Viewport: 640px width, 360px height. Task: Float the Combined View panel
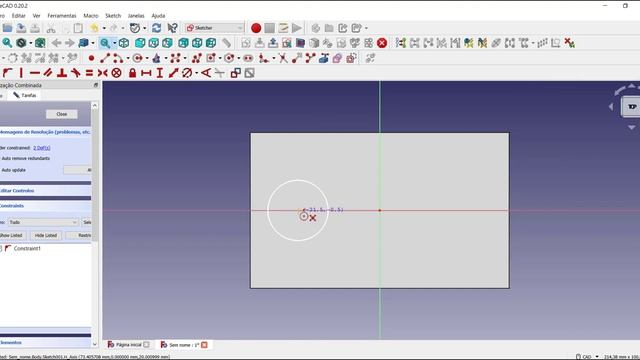(x=96, y=85)
